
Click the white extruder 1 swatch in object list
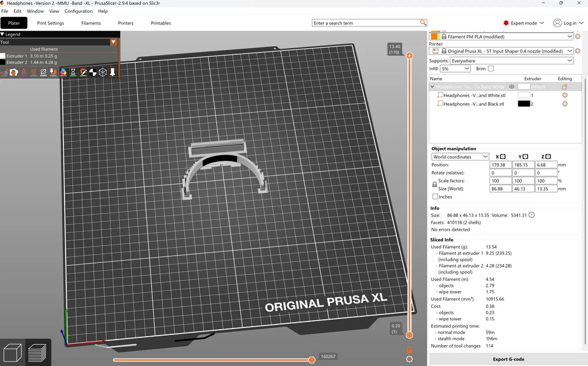click(524, 95)
